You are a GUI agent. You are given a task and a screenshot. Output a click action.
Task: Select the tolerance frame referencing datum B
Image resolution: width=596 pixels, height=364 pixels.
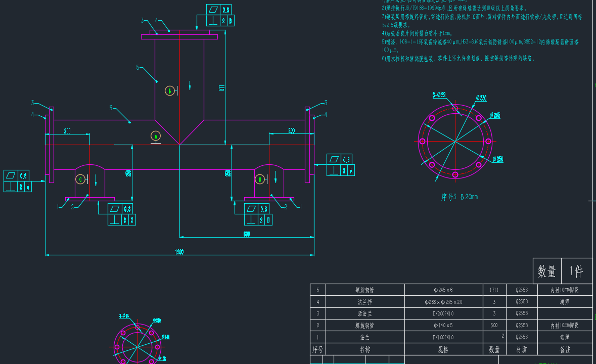tap(220, 15)
